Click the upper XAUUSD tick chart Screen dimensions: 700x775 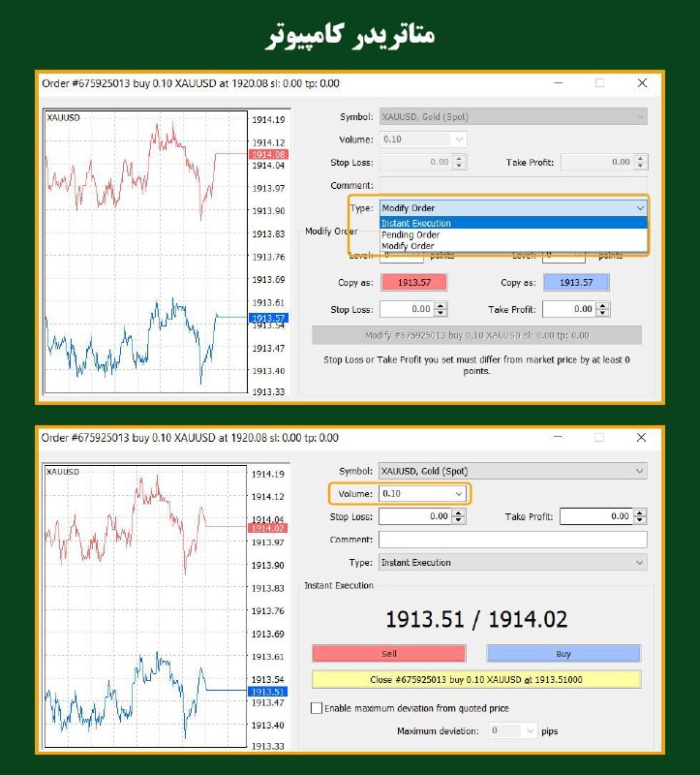[146, 252]
